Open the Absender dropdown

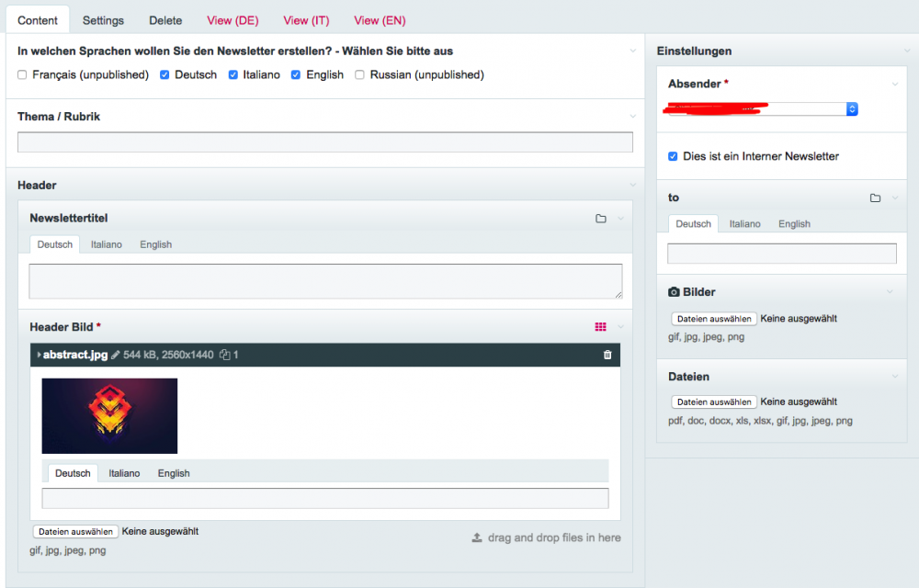coord(763,109)
